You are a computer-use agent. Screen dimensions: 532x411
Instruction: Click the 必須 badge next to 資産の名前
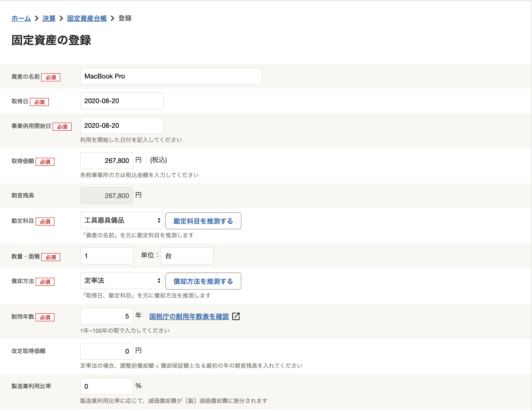[x=51, y=78]
